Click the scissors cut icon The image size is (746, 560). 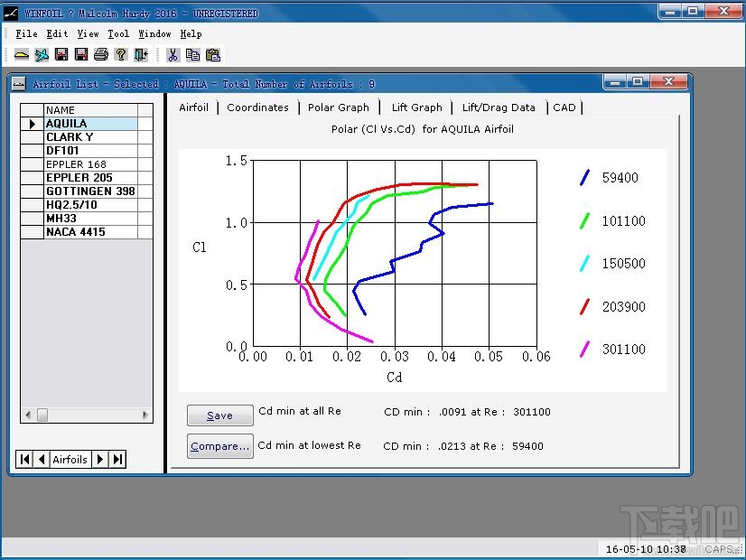173,55
